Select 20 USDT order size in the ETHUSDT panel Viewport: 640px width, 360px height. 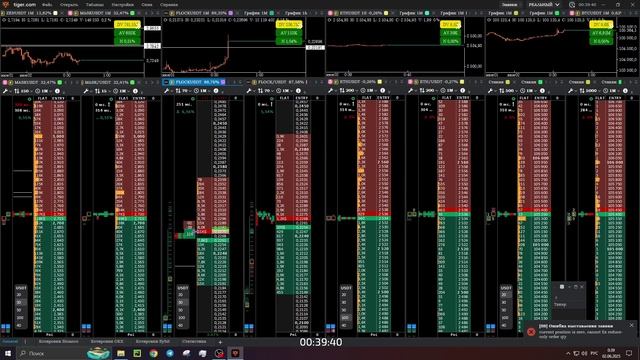pyautogui.click(x=345, y=295)
